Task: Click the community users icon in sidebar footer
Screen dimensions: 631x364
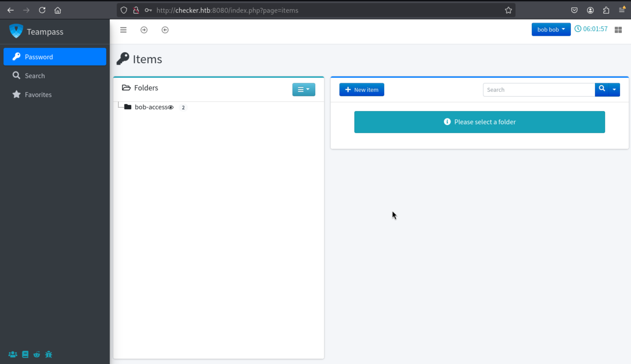Action: (x=13, y=354)
